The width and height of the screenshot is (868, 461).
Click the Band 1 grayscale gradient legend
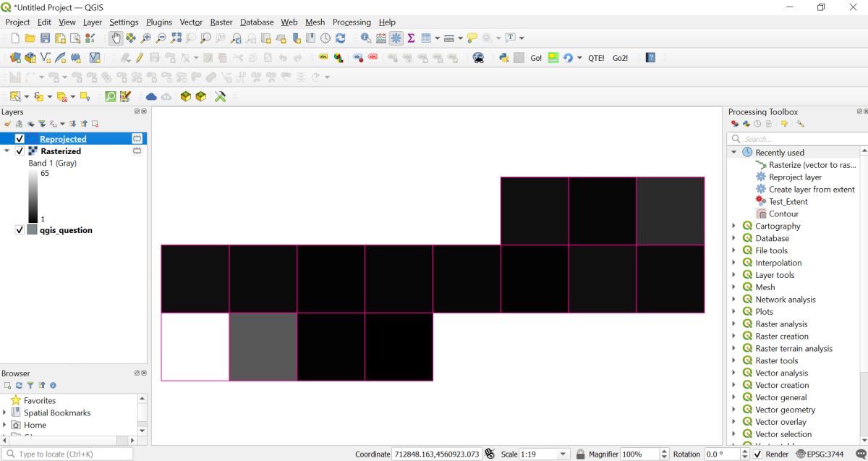pos(33,196)
